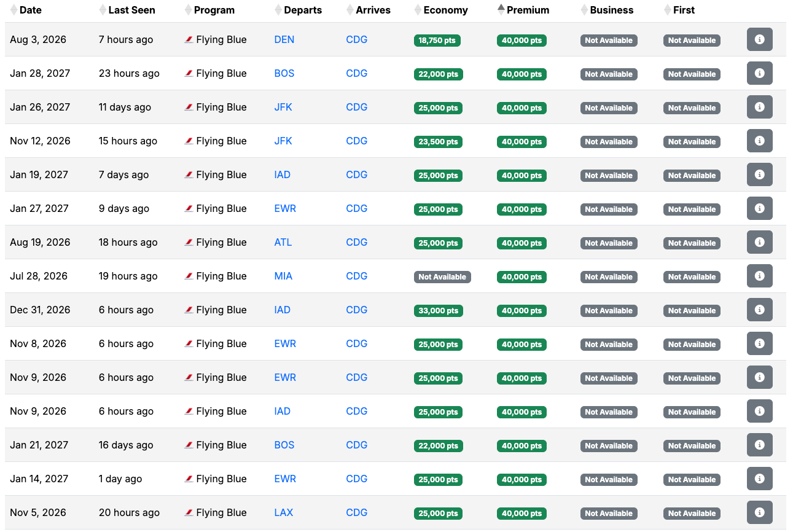Select the 23,500 pts economy fare

pos(438,142)
